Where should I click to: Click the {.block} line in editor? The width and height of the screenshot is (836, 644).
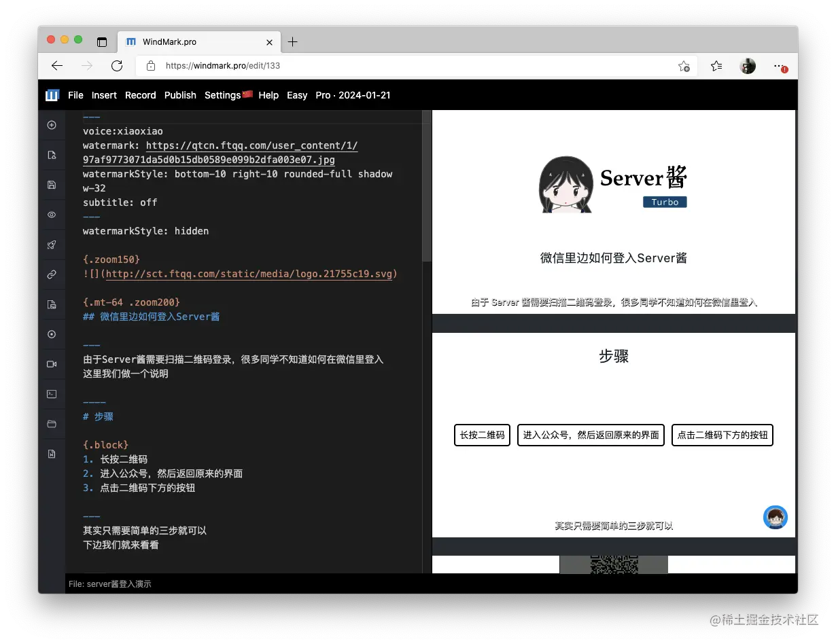point(106,445)
